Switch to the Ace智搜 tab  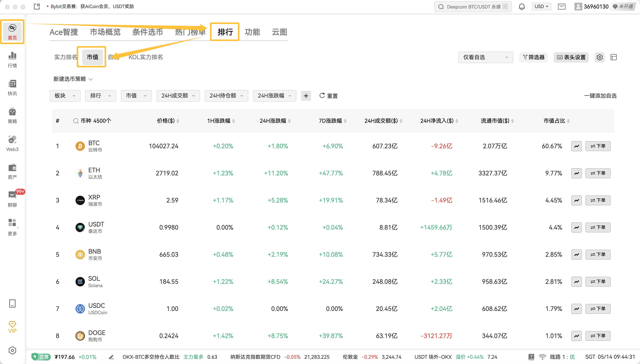(64, 32)
